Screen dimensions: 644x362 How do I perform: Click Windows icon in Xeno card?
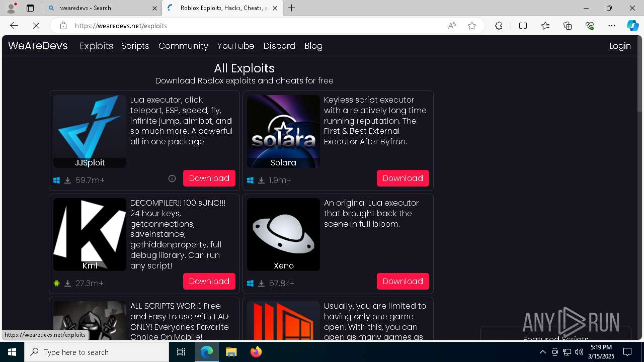250,284
